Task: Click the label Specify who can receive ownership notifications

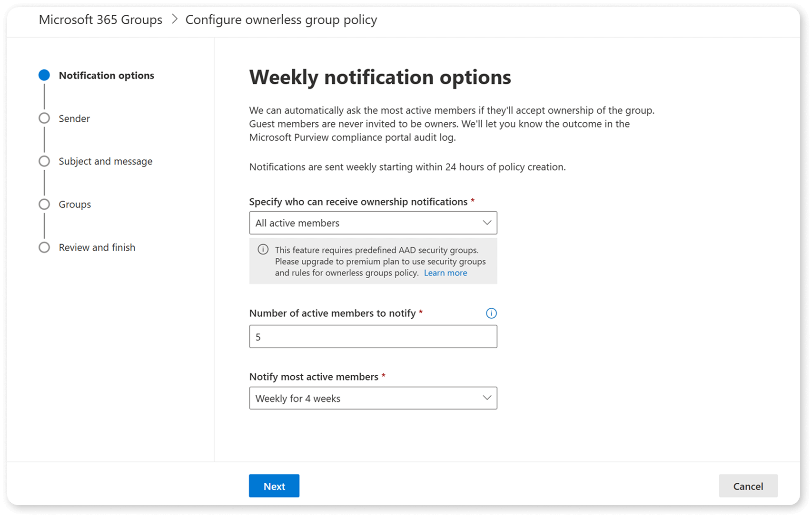Action: (358, 202)
